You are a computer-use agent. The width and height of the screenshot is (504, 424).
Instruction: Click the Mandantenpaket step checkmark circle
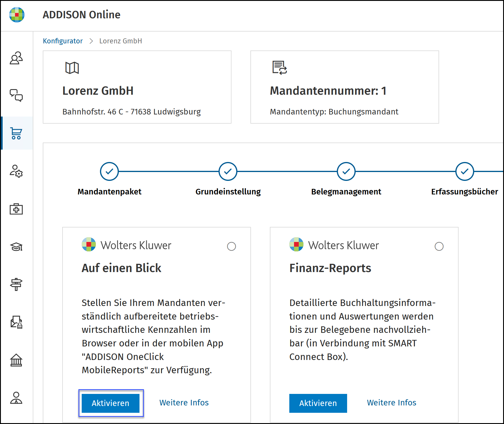pos(109,171)
